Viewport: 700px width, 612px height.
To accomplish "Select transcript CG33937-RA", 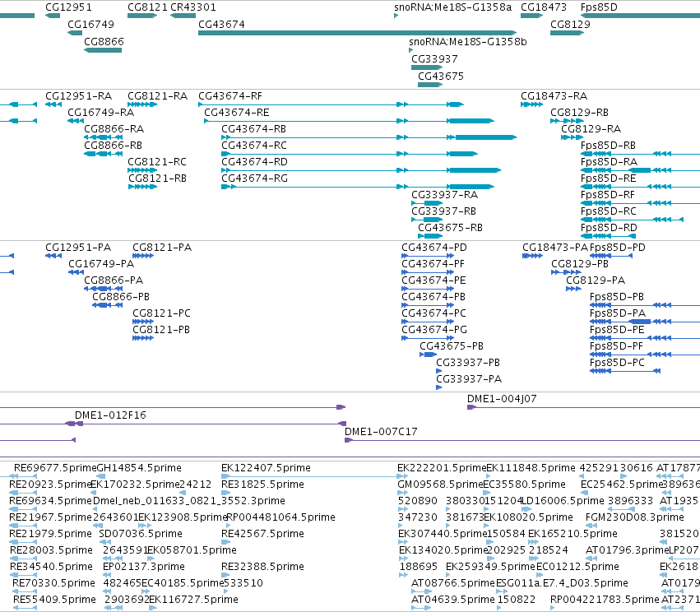I will (x=427, y=203).
